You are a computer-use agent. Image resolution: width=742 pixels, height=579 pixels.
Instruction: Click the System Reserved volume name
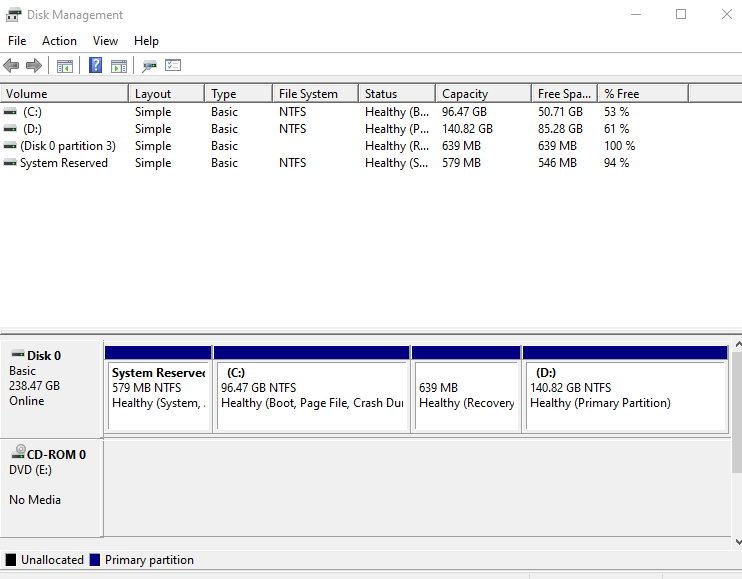pos(63,163)
